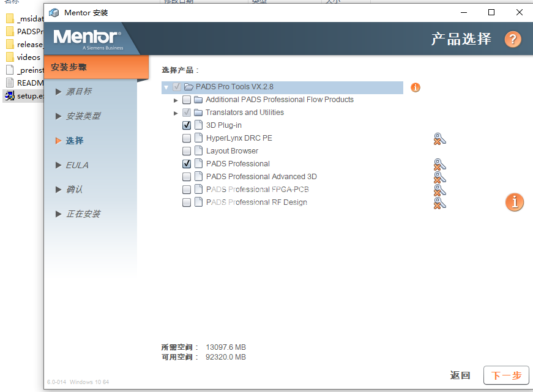This screenshot has width=533, height=392.
Task: Expand Additional PADS Professional Flow Products node
Action: coord(176,100)
